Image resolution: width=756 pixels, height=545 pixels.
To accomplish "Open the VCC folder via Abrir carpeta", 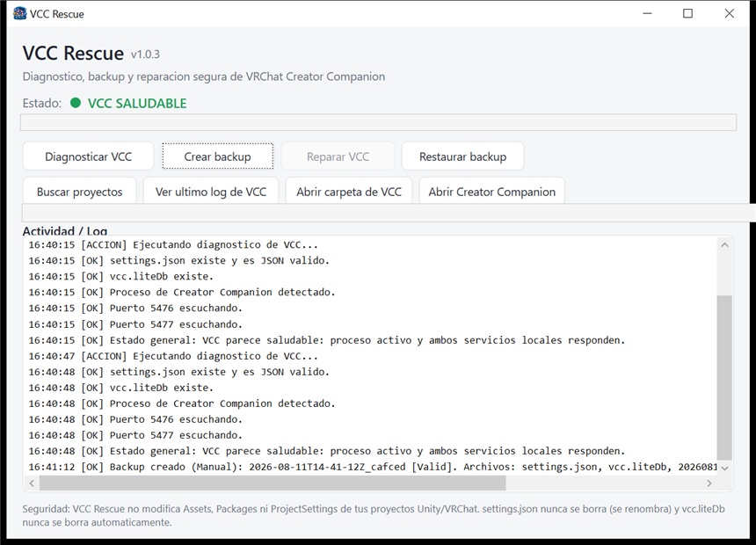I will point(349,192).
